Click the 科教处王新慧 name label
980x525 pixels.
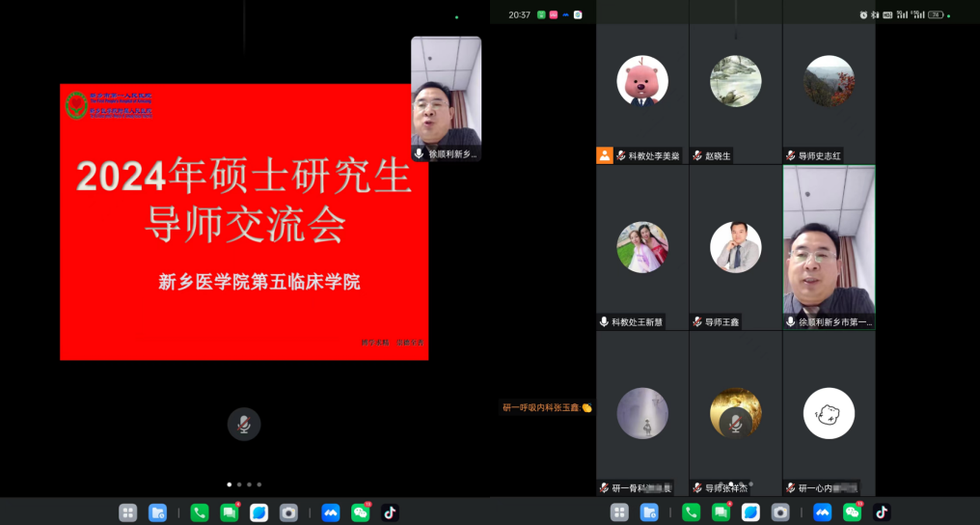click(x=637, y=322)
